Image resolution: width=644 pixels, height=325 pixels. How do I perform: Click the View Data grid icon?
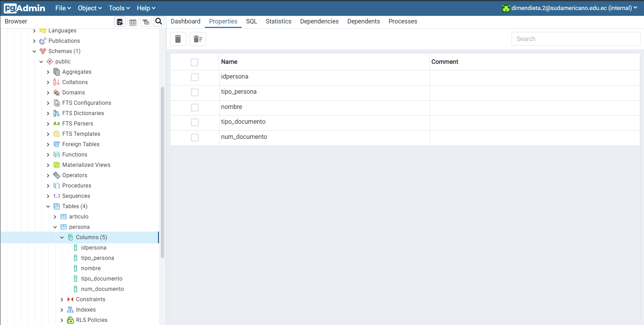tap(133, 21)
